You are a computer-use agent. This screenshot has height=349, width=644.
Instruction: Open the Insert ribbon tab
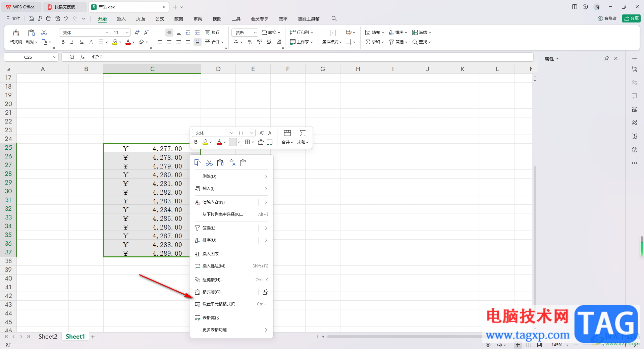point(121,19)
